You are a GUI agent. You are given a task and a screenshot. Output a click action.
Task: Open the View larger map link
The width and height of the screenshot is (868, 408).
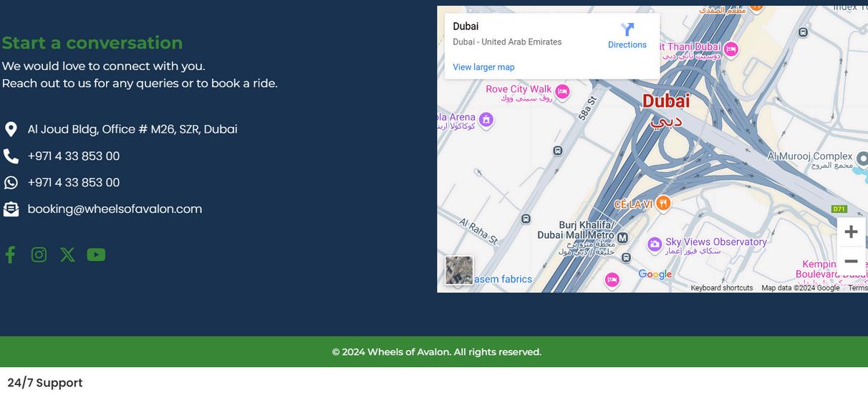[x=483, y=67]
